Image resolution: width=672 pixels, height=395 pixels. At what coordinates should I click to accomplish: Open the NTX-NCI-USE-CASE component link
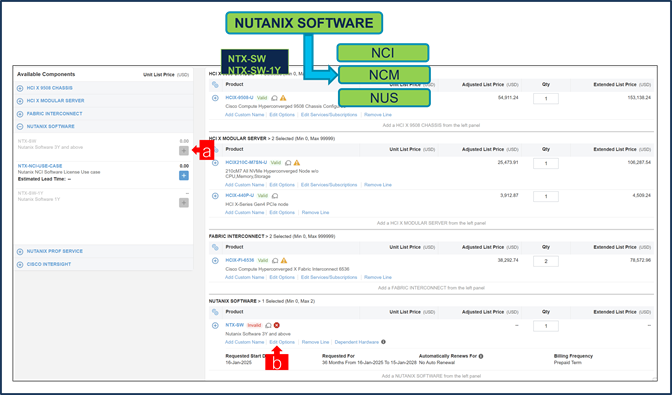(40, 166)
